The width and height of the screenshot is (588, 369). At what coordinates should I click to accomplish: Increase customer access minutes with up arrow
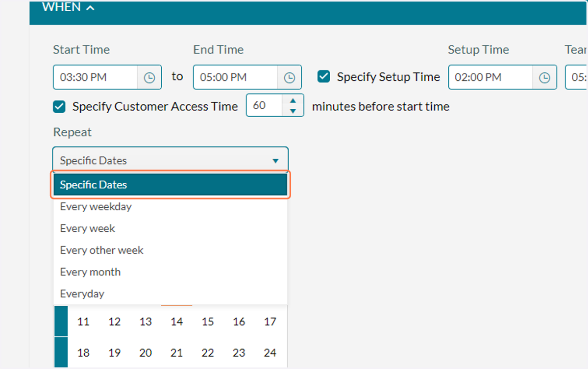[293, 100]
